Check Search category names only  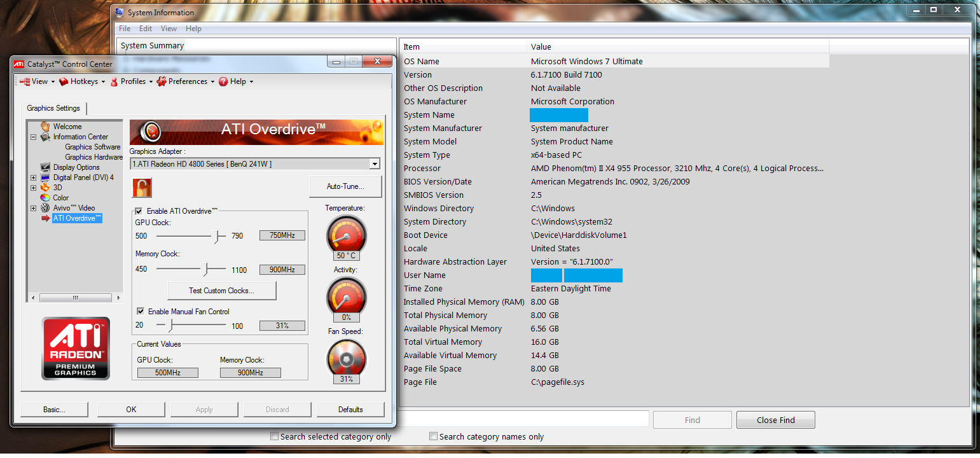tap(434, 436)
